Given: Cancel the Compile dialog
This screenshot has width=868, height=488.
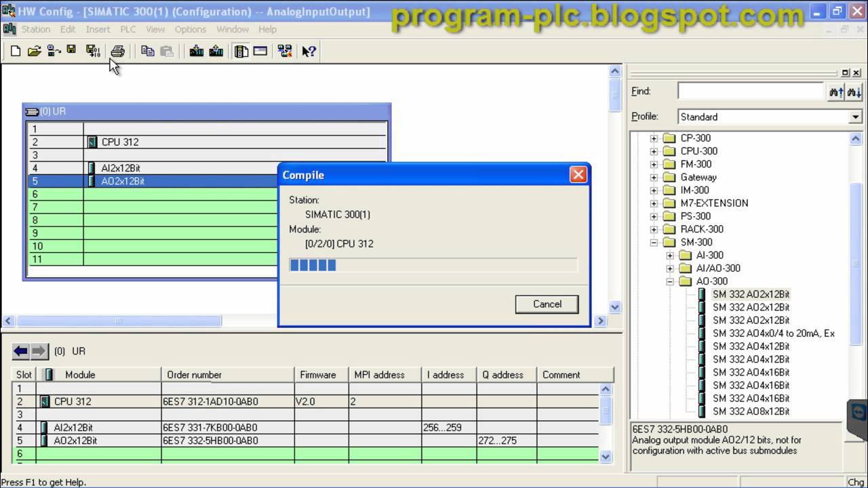Looking at the screenshot, I should (547, 304).
